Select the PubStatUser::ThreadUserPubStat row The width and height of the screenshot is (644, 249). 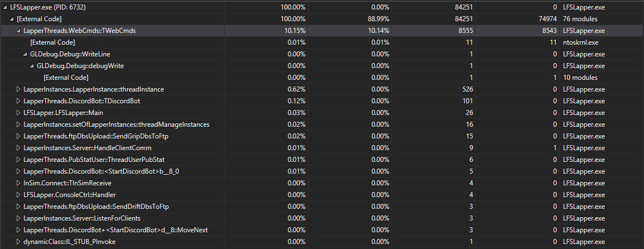click(89, 160)
